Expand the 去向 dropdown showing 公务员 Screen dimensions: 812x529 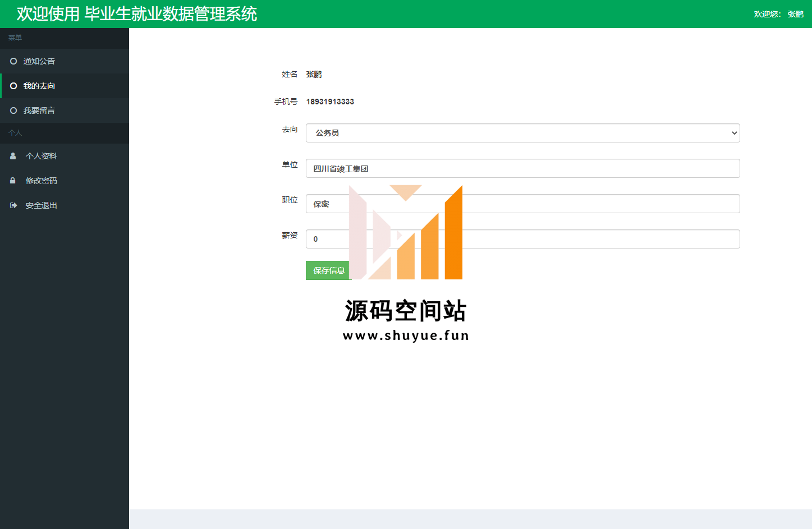click(x=522, y=133)
